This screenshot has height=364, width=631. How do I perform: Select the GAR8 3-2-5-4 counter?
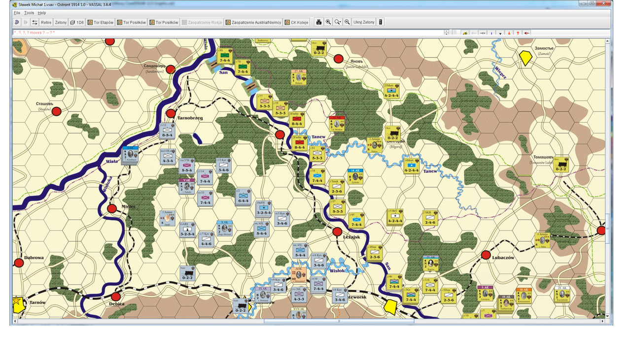click(x=187, y=230)
